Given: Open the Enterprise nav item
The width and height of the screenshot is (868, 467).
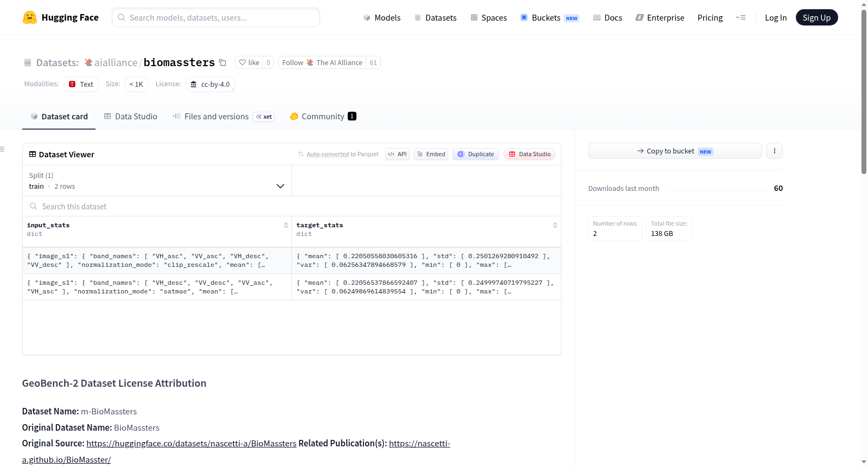Looking at the screenshot, I should point(660,17).
